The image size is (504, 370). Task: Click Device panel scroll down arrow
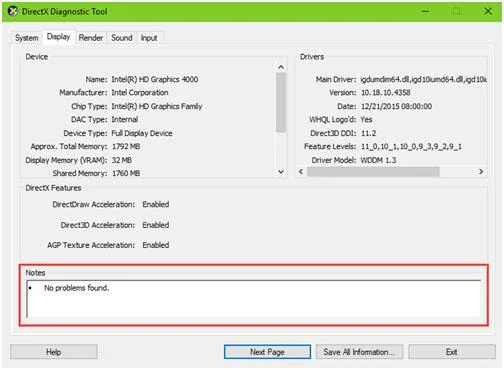(x=281, y=172)
